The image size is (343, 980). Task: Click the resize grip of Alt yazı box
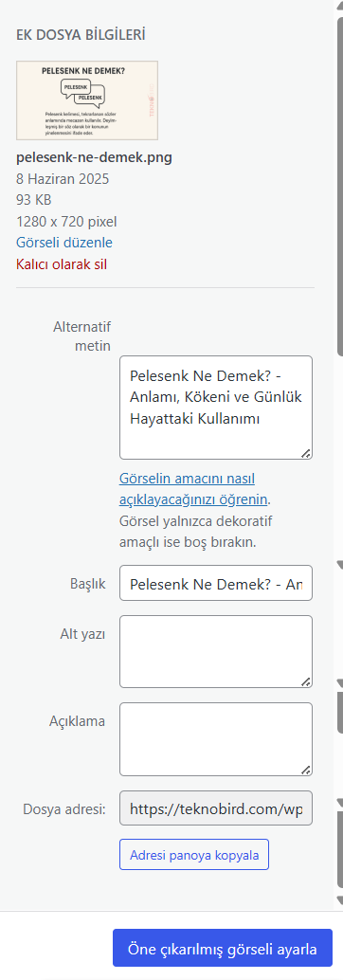tap(306, 682)
